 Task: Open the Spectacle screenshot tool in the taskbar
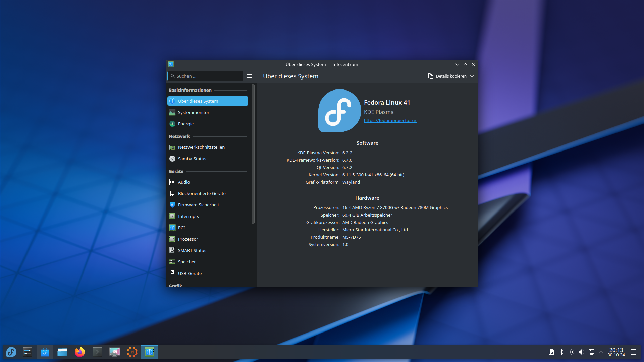pyautogui.click(x=115, y=352)
